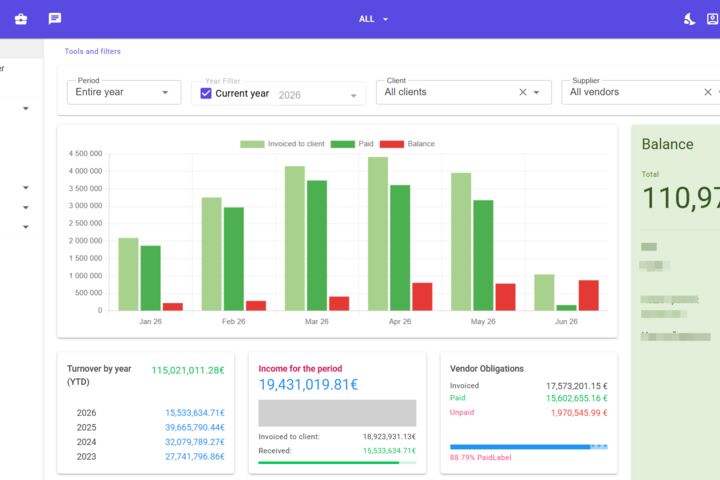Click 2024 turnover value 32,079,789.27€

tap(195, 442)
